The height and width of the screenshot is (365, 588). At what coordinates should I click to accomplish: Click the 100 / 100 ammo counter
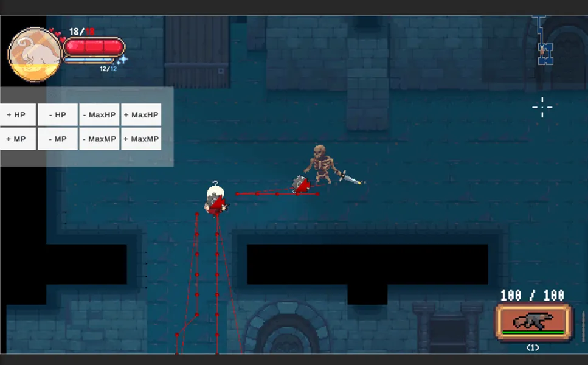click(x=532, y=296)
